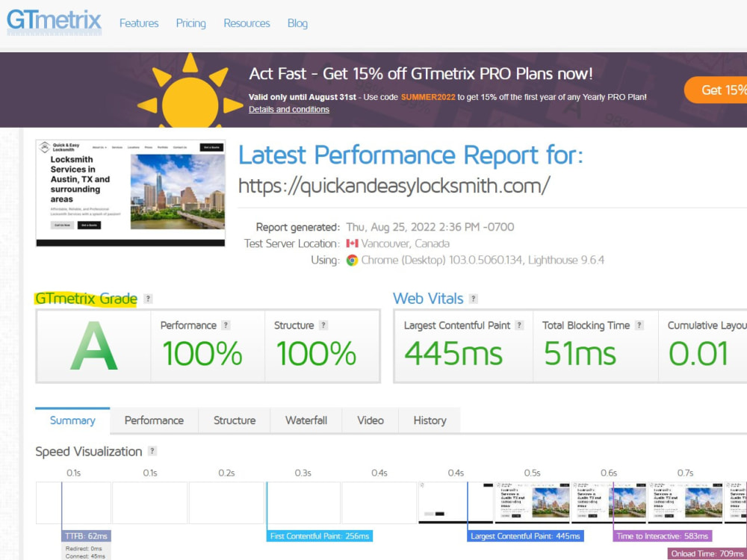
Task: Click the GTmetrix logo
Action: click(x=54, y=21)
